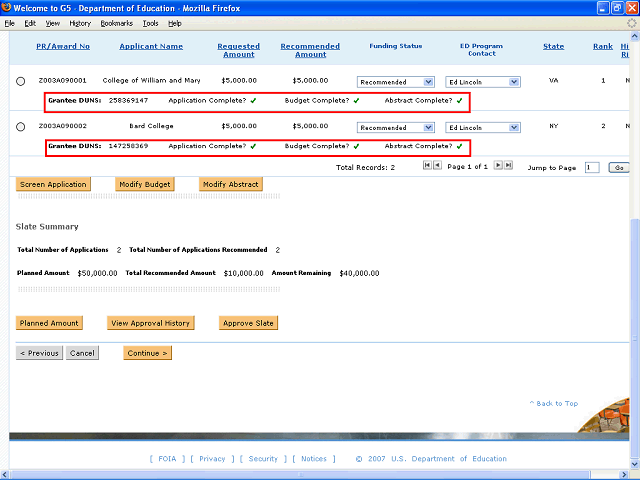
Task: Open the History menu
Action: (x=80, y=22)
